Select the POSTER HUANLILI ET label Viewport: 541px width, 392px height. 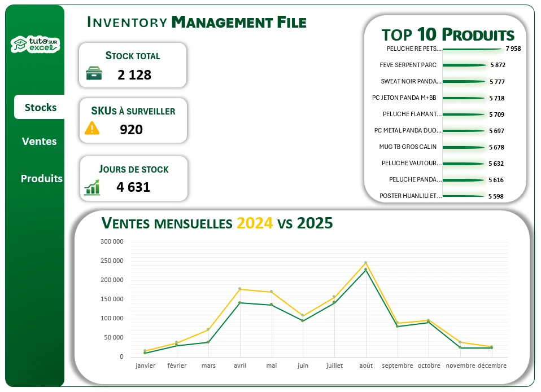coord(411,196)
